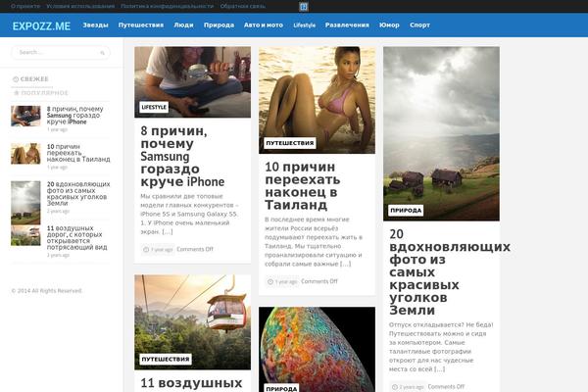Click the clock icon under Таиланд article
Screen dimensions: 588x392
(270, 281)
